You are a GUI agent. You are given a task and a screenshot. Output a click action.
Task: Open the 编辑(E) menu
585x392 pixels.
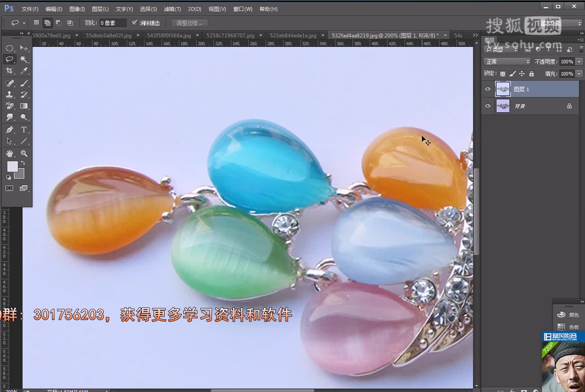pyautogui.click(x=54, y=9)
